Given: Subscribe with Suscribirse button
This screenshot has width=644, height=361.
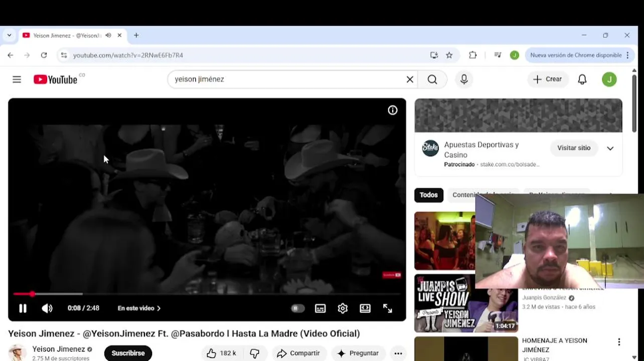Looking at the screenshot, I should (128, 353).
